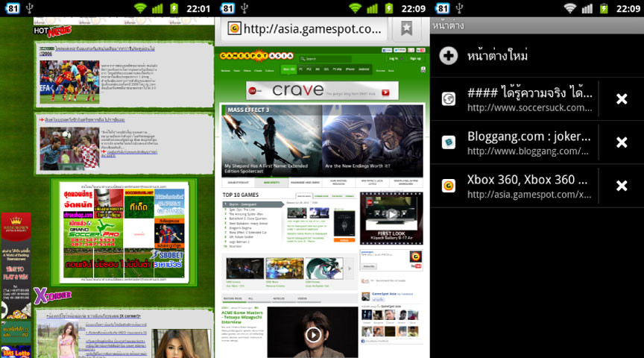Click the Facebook follow icon in GameSpot header
This screenshot has width=644, height=358.
(387, 50)
